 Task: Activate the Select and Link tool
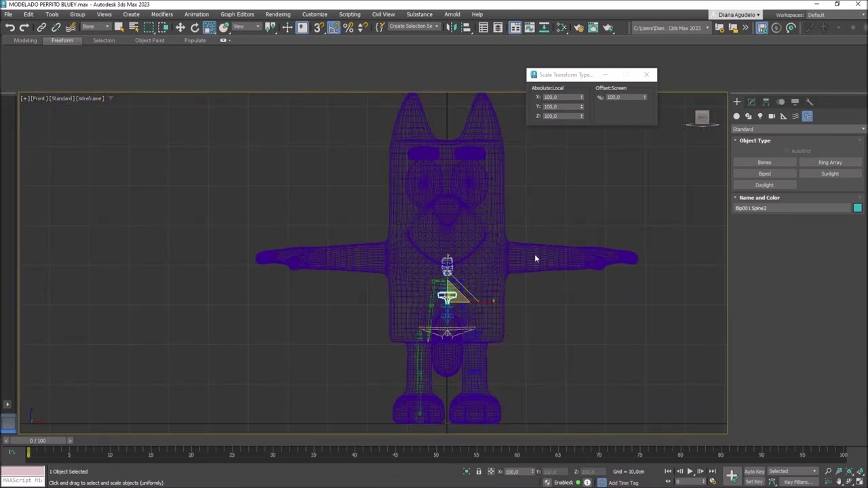click(x=41, y=27)
